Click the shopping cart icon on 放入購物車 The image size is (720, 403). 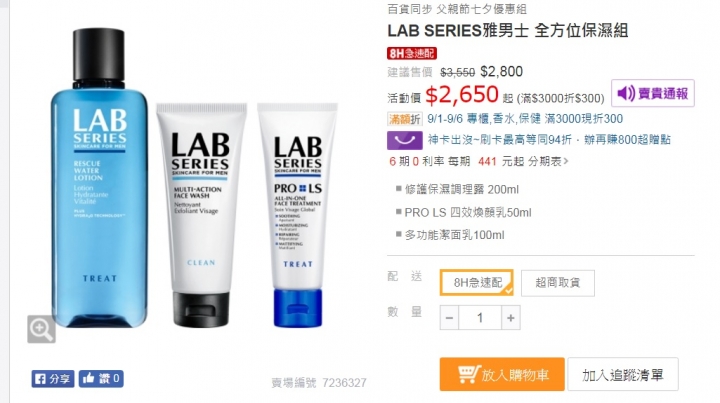(x=468, y=375)
